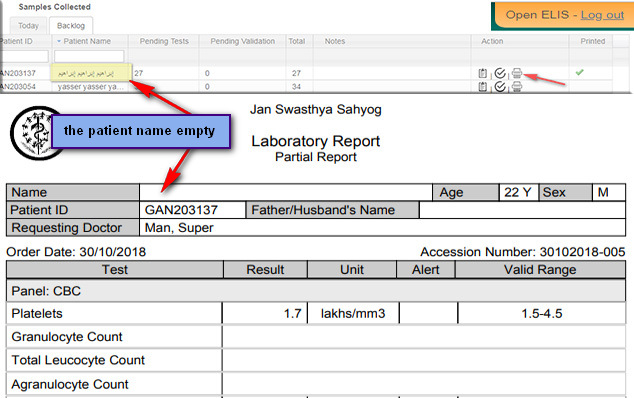The image size is (634, 398).
Task: Click the clipboard result-entry icon for AN203054
Action: (482, 87)
